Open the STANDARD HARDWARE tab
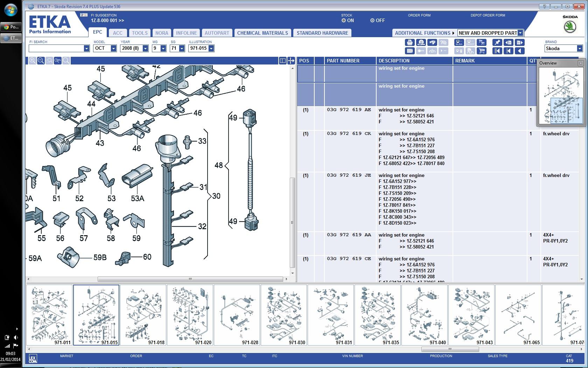 click(x=322, y=33)
